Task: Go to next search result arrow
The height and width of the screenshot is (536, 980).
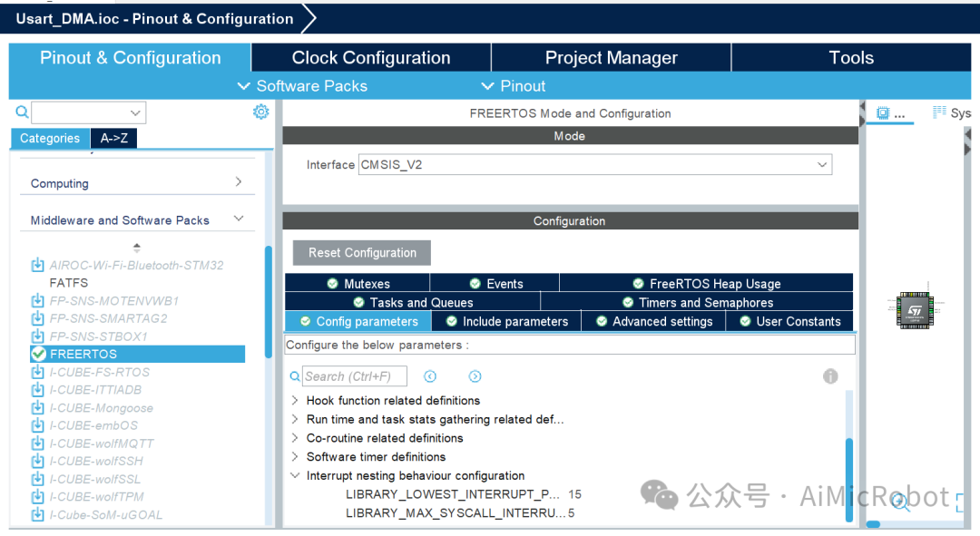Action: [x=475, y=376]
